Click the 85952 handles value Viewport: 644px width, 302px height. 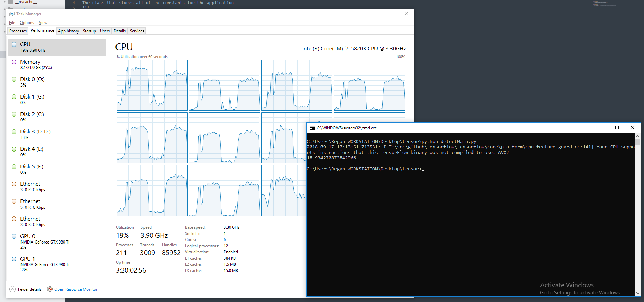(171, 253)
